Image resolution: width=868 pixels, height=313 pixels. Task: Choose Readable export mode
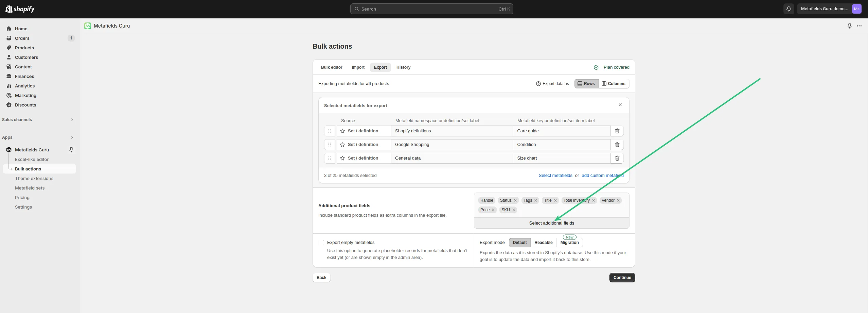pyautogui.click(x=544, y=243)
